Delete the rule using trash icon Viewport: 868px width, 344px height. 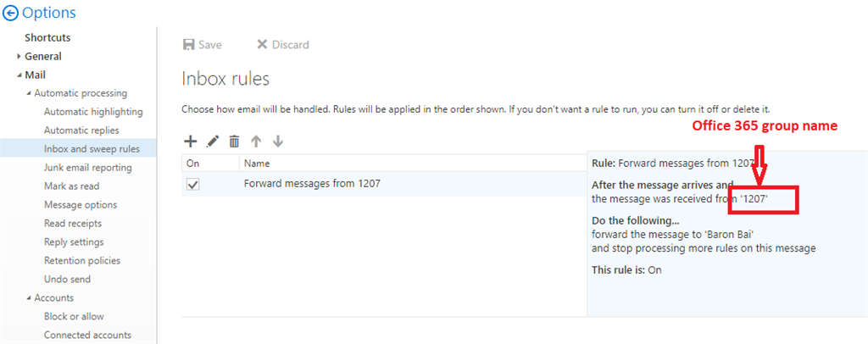(x=234, y=141)
